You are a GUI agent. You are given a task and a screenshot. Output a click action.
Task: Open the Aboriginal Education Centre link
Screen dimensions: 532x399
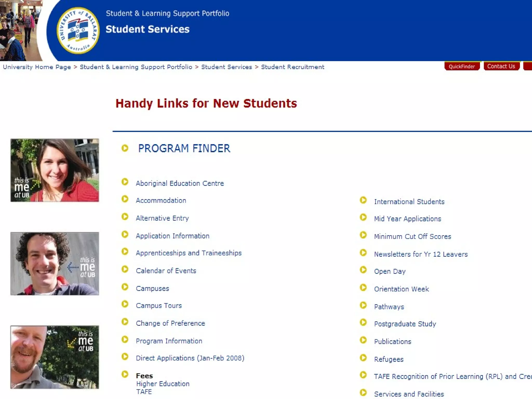pyautogui.click(x=180, y=183)
